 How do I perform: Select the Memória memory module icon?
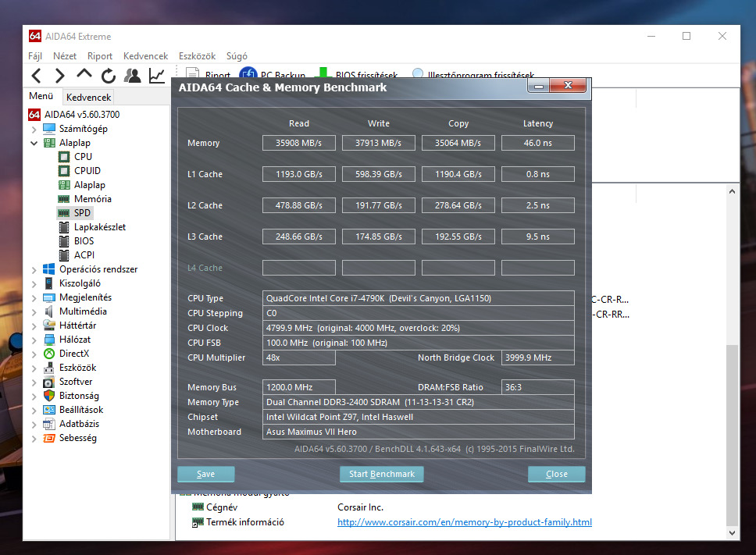point(63,199)
